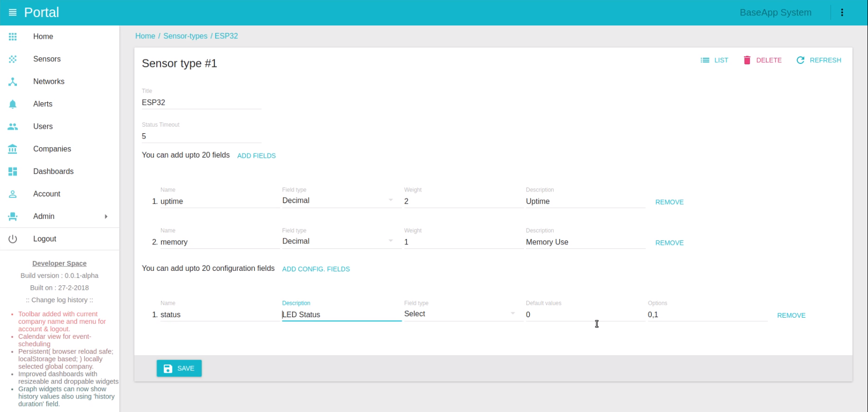
Task: Open Networks menu item
Action: click(49, 81)
